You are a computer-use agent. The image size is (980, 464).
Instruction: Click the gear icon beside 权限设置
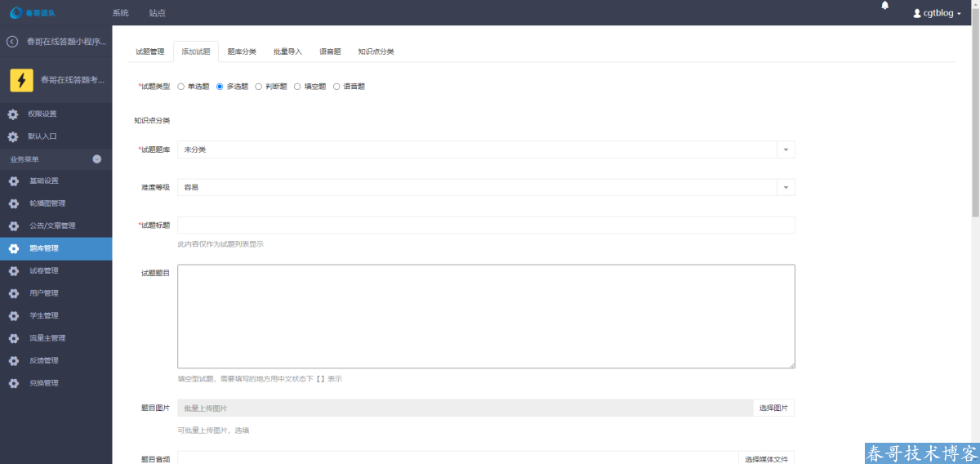point(13,114)
